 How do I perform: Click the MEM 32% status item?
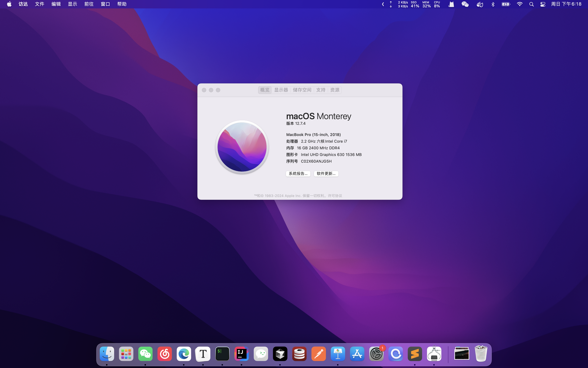click(x=426, y=4)
